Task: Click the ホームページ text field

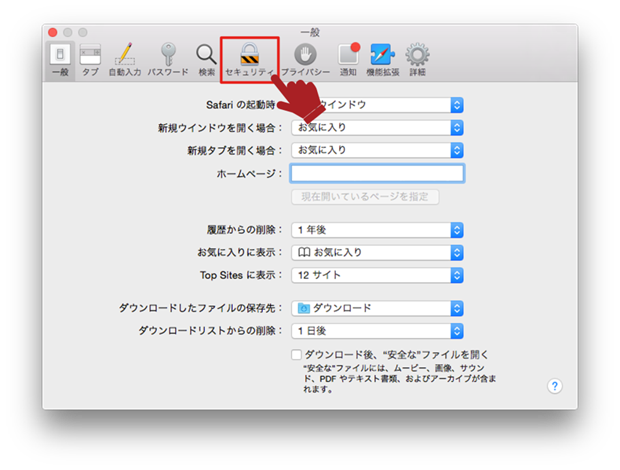Action: (x=377, y=173)
